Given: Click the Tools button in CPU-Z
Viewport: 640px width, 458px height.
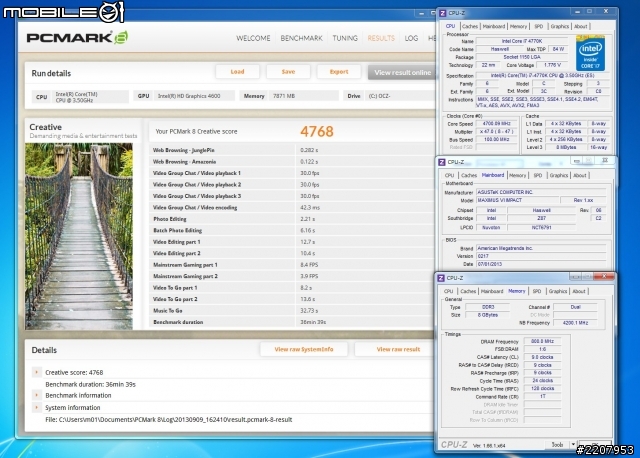Looking at the screenshot, I should point(558,445).
